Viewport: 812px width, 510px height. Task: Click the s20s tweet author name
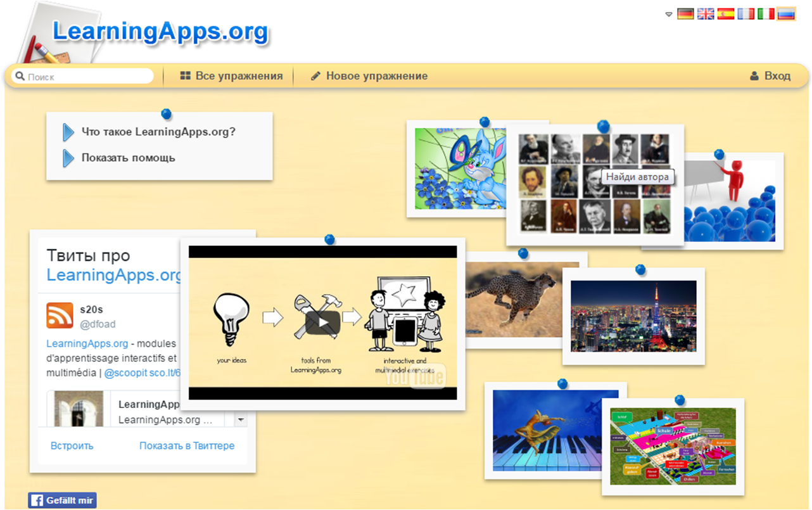point(91,309)
